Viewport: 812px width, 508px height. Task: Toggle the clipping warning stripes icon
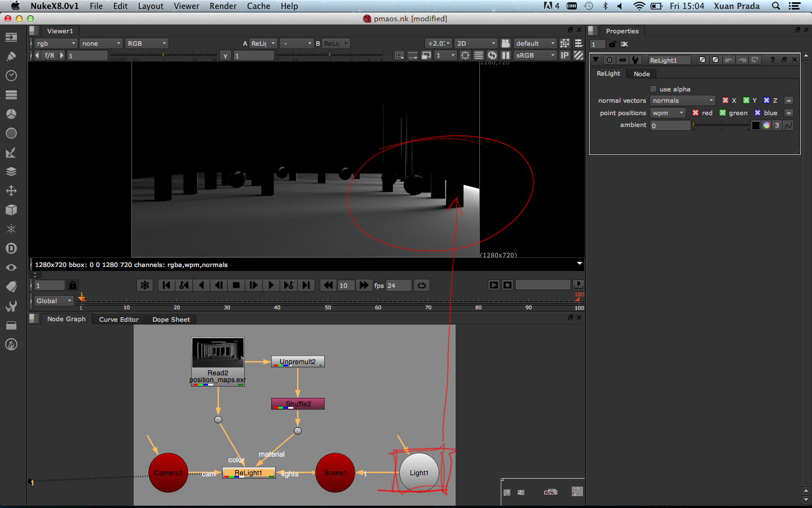tap(579, 55)
